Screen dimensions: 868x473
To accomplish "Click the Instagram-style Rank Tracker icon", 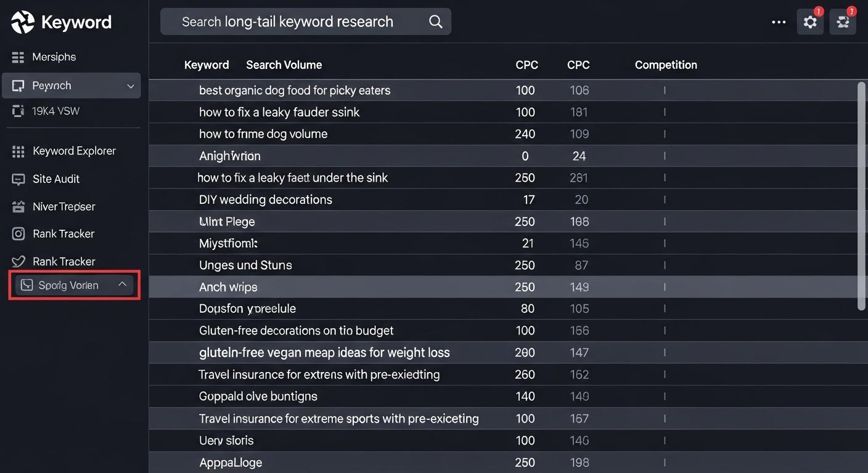I will (18, 234).
